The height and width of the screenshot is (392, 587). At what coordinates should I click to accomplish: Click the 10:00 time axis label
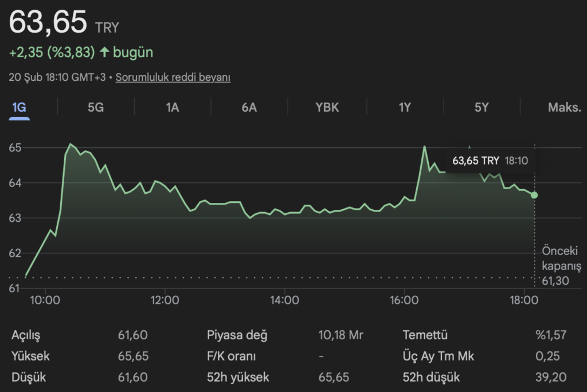45,299
